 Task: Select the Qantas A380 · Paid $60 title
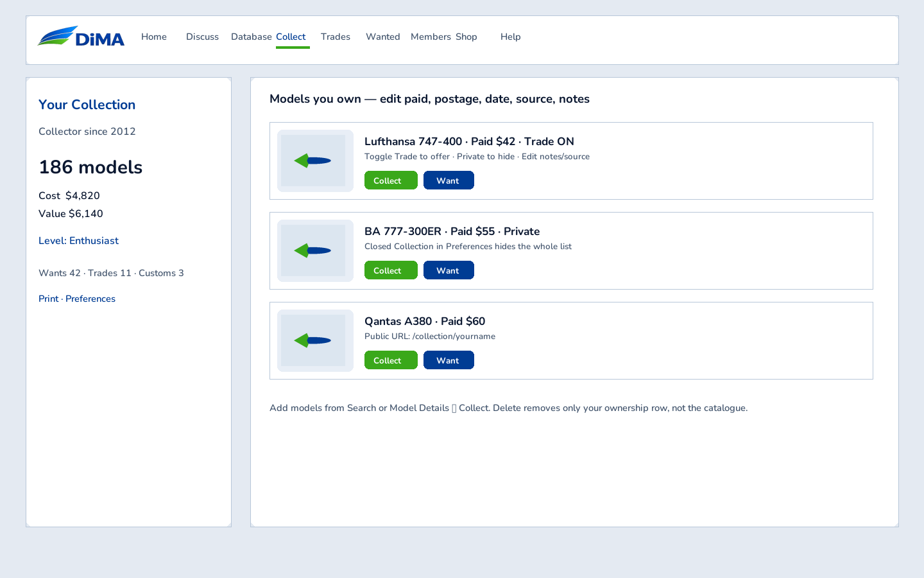pos(425,321)
